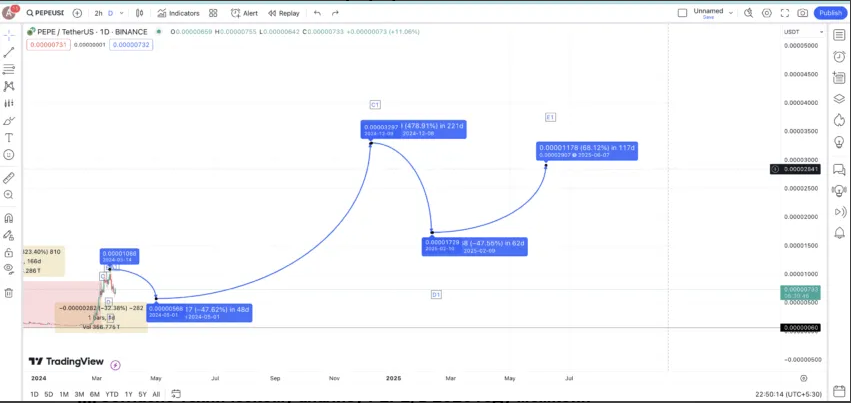This screenshot has height=403, width=851.
Task: Click the sell price 0.00000731 button
Action: [48, 45]
